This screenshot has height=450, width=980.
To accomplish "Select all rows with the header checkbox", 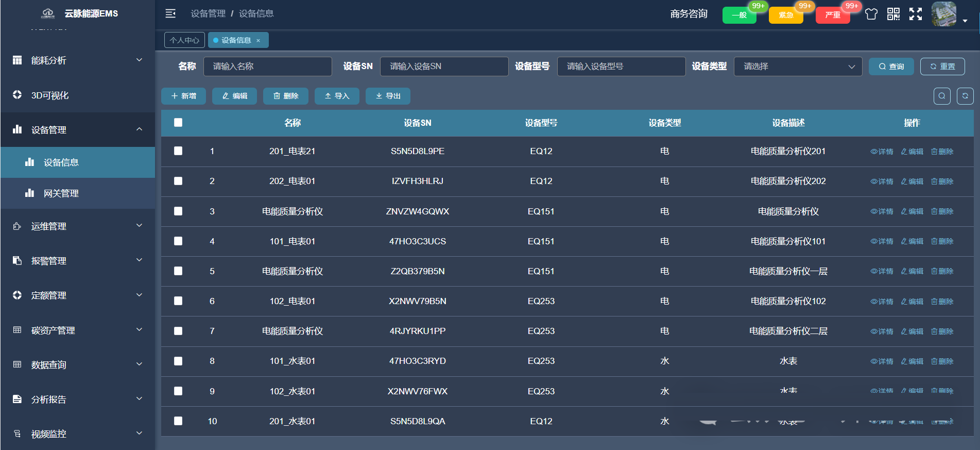I will pos(178,123).
